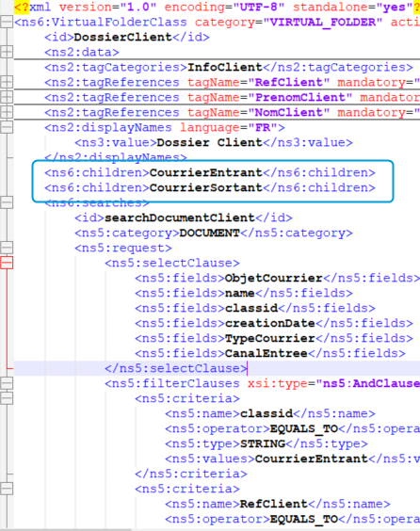Collapse the ns2:displayNames fold marker
420x531 pixels.
click(7, 128)
